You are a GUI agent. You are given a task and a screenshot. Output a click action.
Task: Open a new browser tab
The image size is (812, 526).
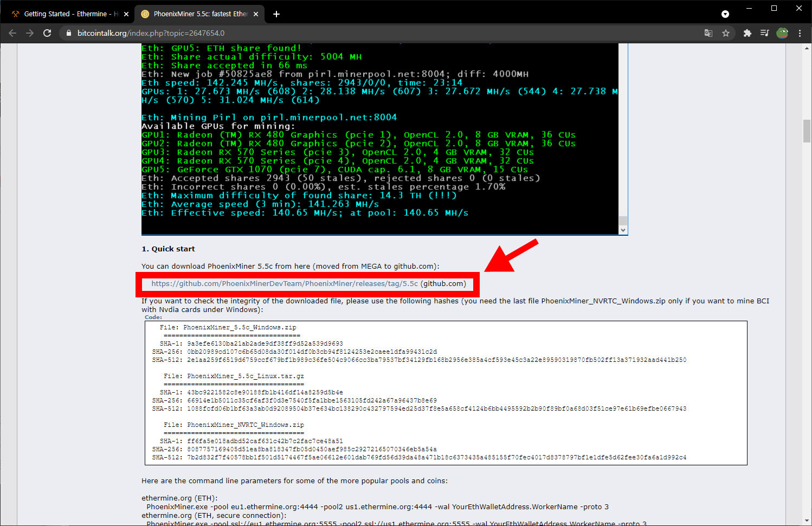pyautogui.click(x=276, y=14)
